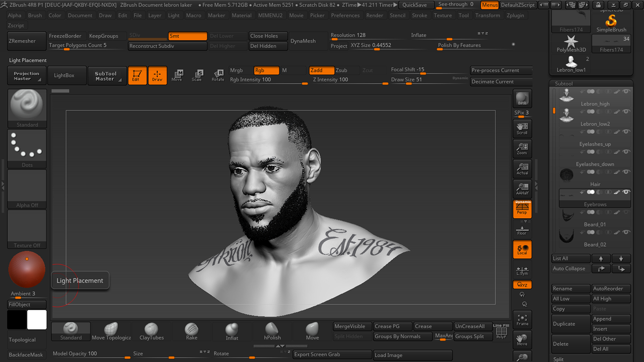
Task: Select the Scale gizmo button
Action: (197, 76)
